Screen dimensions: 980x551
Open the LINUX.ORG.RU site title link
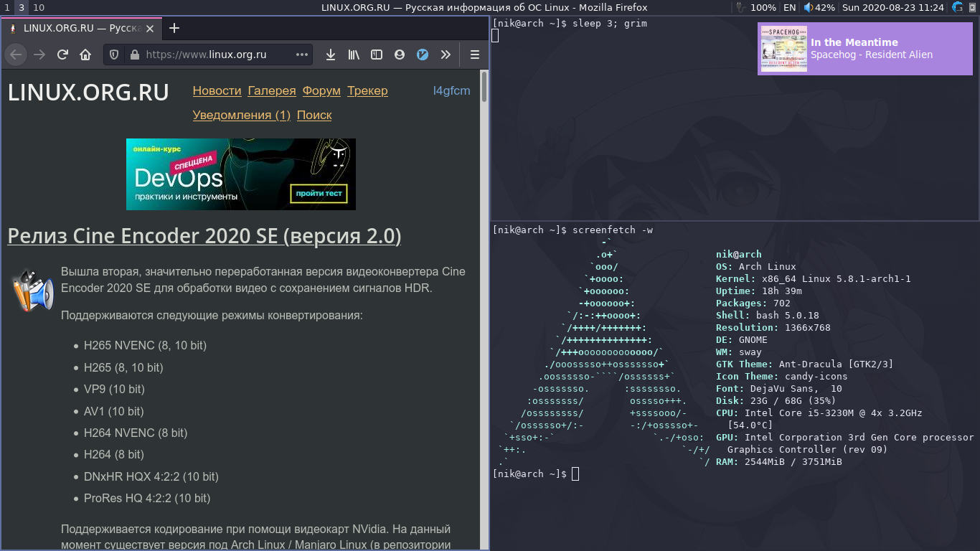point(88,93)
